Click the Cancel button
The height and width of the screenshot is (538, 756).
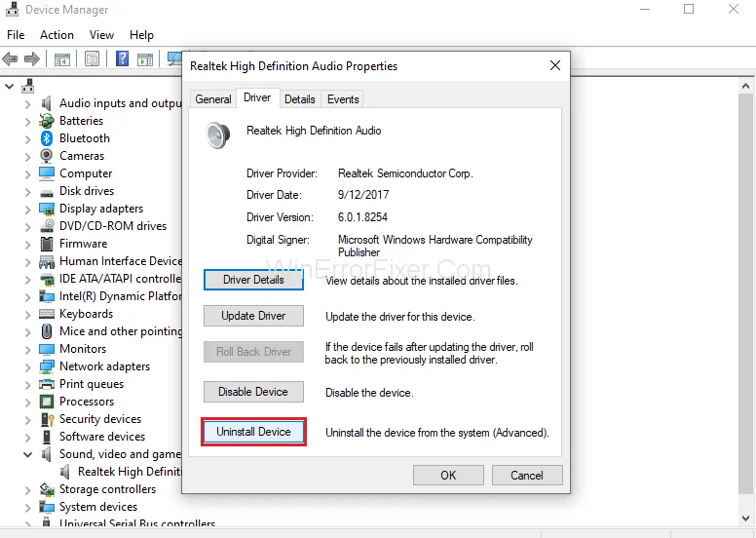tap(527, 476)
